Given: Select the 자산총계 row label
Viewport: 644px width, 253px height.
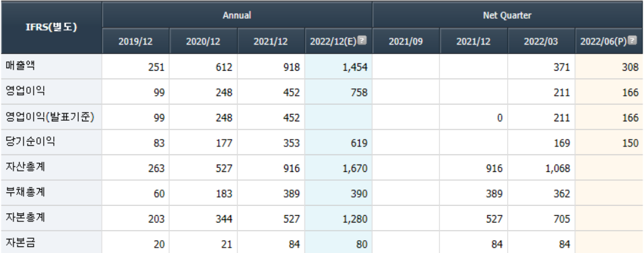Looking at the screenshot, I should tap(25, 167).
